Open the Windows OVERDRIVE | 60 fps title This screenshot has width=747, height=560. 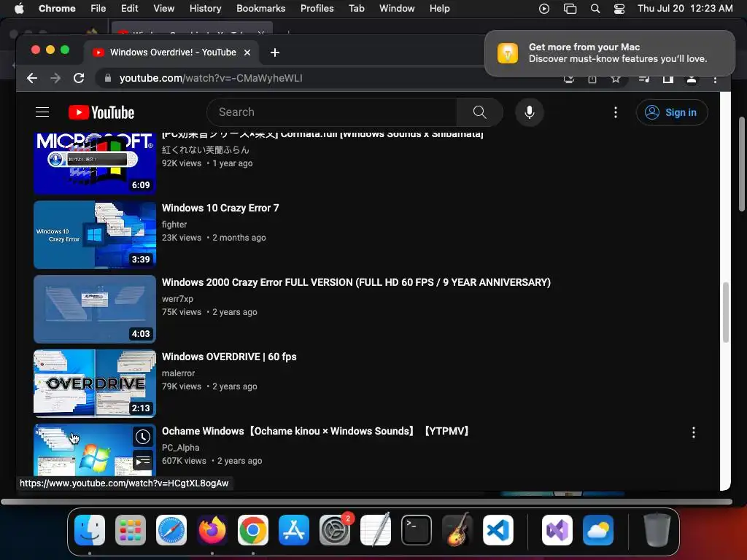[229, 357]
